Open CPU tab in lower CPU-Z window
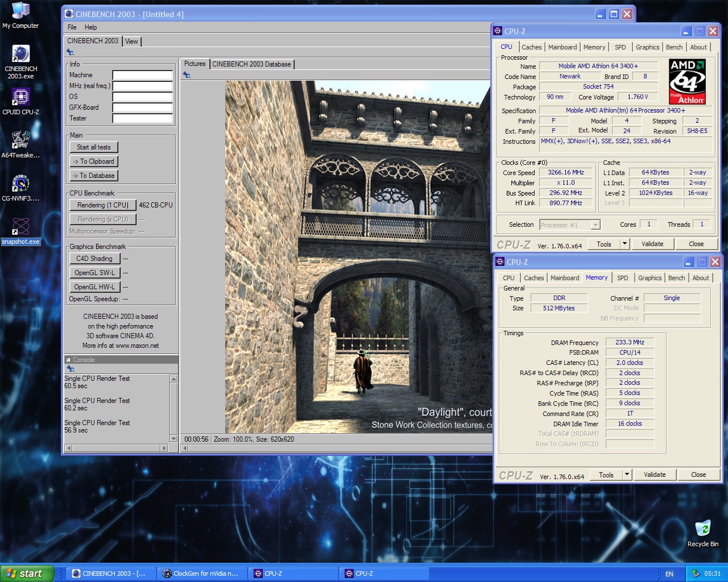This screenshot has width=728, height=582. click(x=509, y=278)
